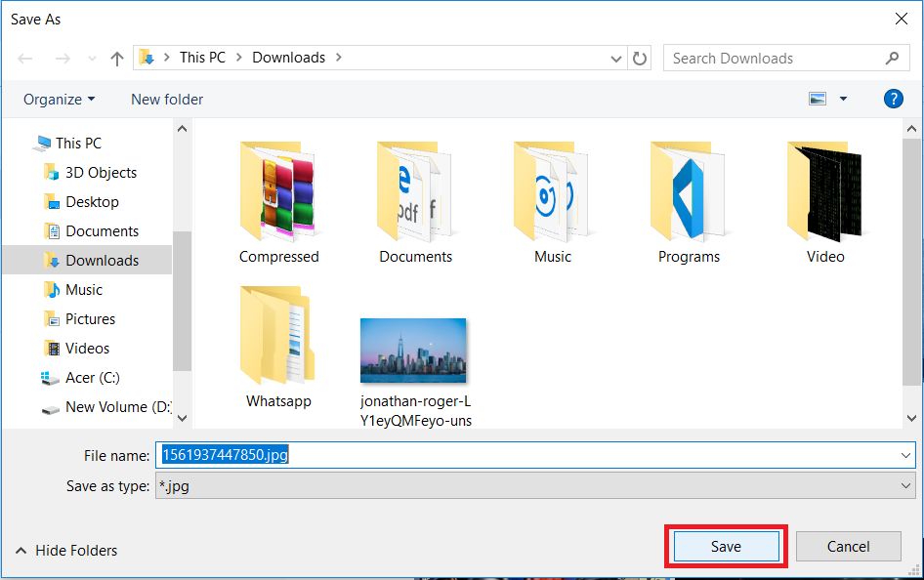This screenshot has height=580, width=924.
Task: Click the Acer (C:) drive icon
Action: [x=50, y=378]
